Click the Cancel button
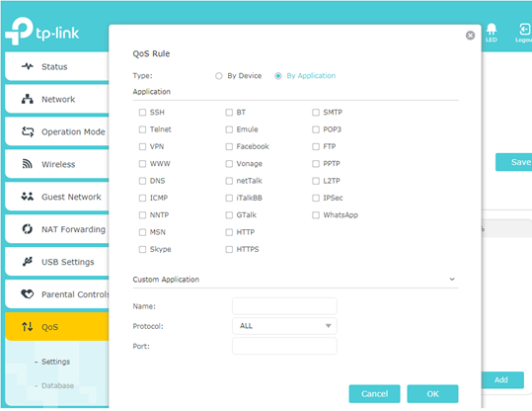This screenshot has width=532, height=411. (x=375, y=393)
